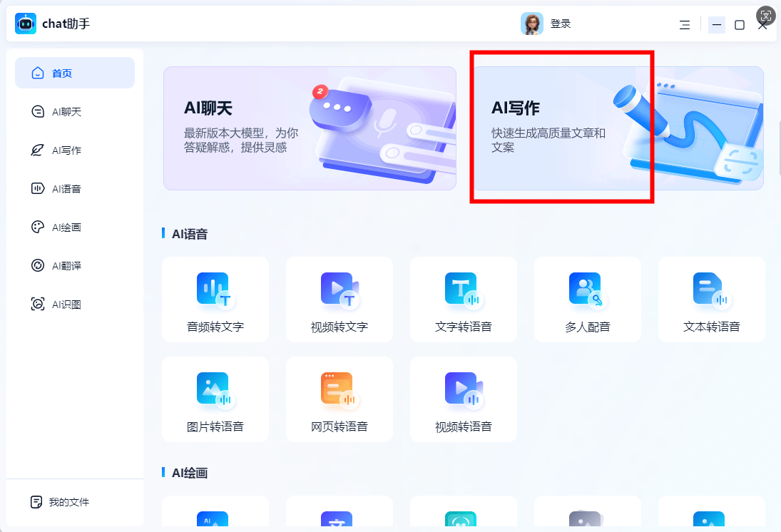
Task: Click the 视频转文字 icon
Action: (x=340, y=290)
